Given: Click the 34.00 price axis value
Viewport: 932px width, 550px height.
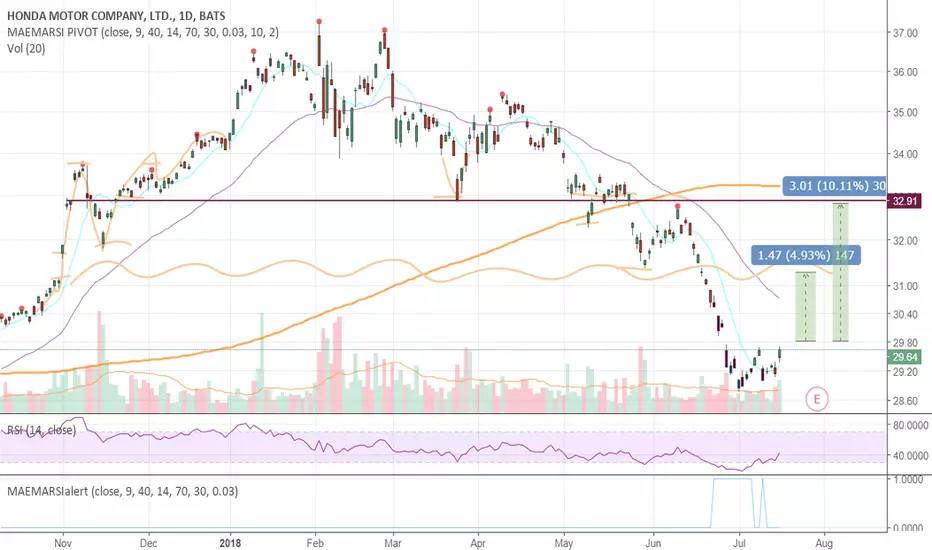Looking at the screenshot, I should (x=906, y=154).
